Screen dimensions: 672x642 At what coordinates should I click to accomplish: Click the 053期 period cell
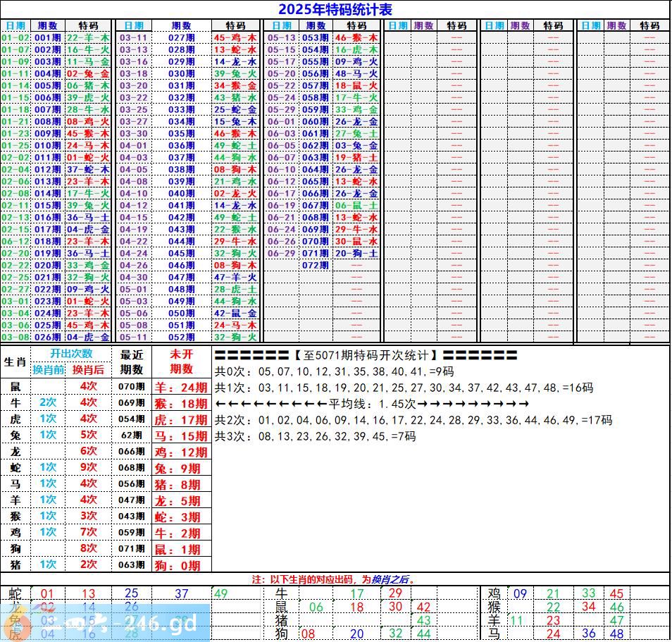tap(316, 38)
